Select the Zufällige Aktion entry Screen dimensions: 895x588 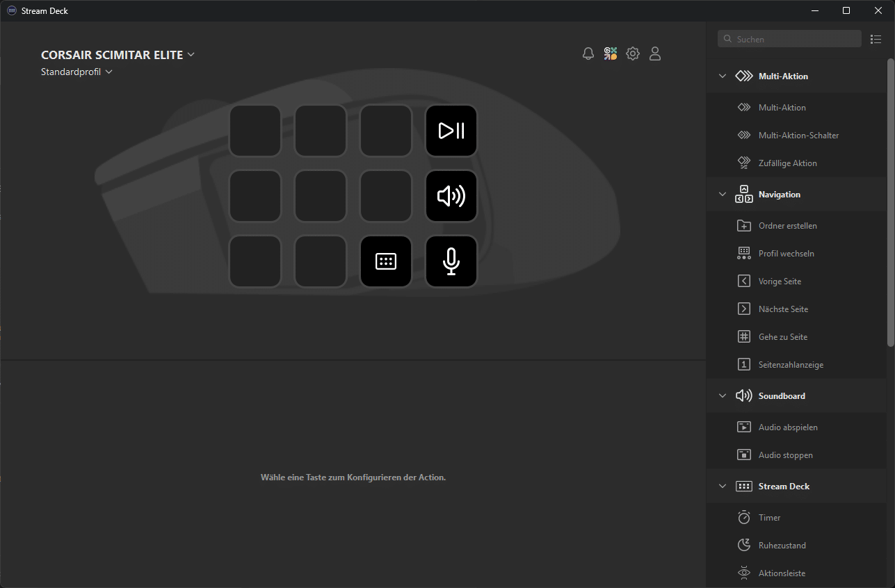click(787, 163)
